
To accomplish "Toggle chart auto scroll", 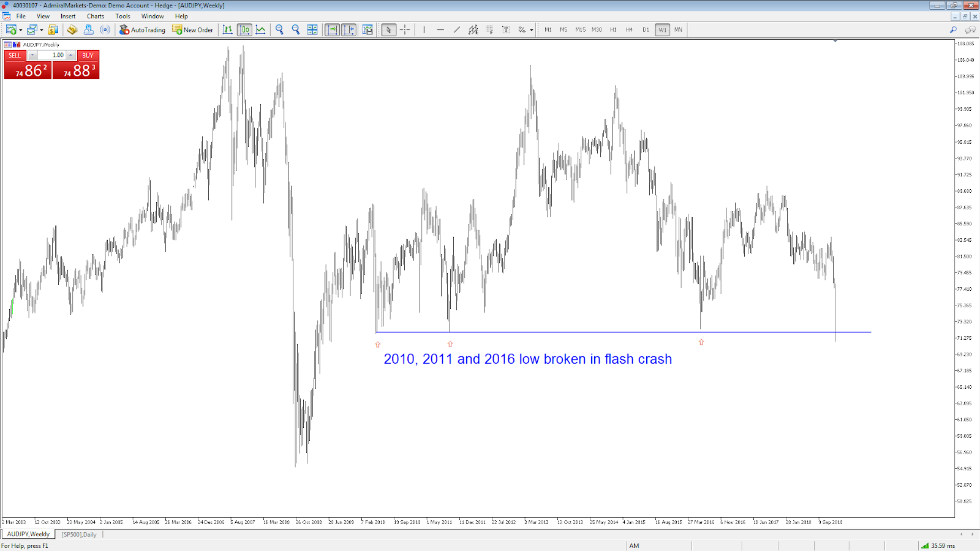I will 332,29.
